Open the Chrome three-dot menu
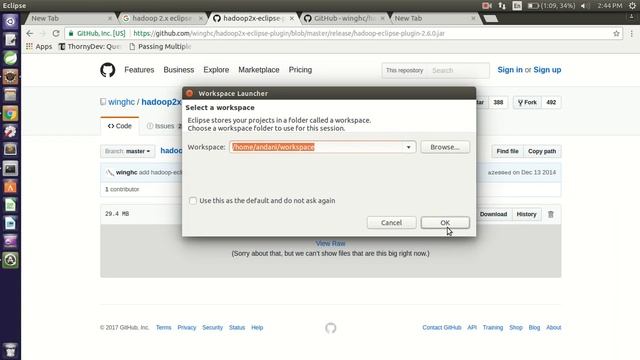This screenshot has width=640, height=360. [631, 33]
